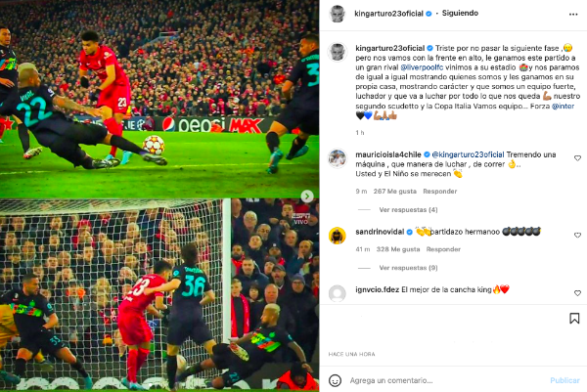The width and height of the screenshot is (587, 392).
Task: Expand Ver respuestas (9) replies
Action: (x=408, y=268)
